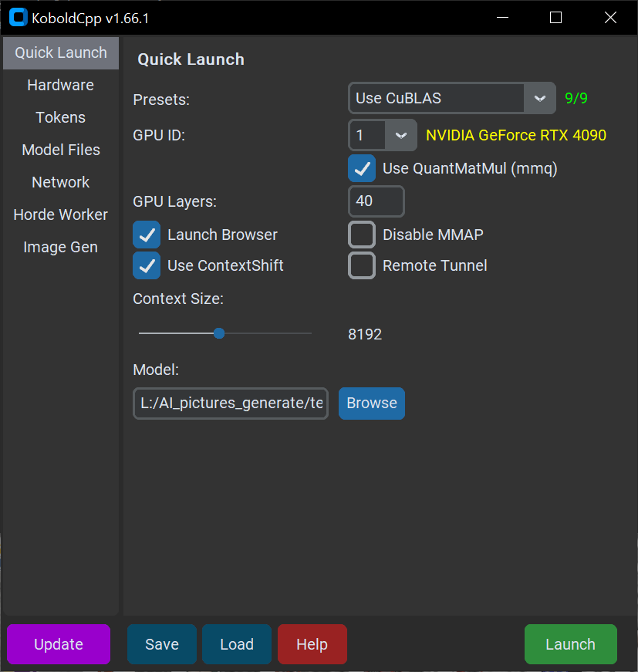Screen dimensions: 638x672
Task: Open the GPU ID dropdown
Action: click(383, 135)
